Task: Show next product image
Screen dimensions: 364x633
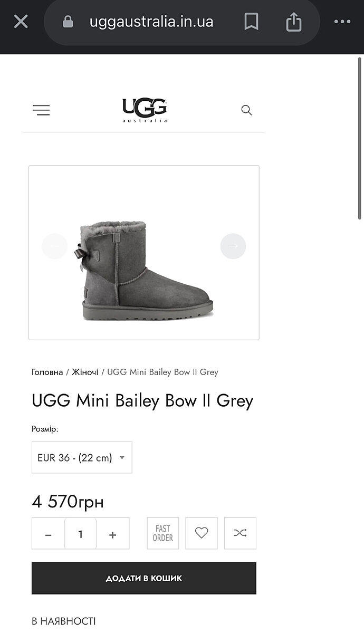Action: [x=233, y=246]
